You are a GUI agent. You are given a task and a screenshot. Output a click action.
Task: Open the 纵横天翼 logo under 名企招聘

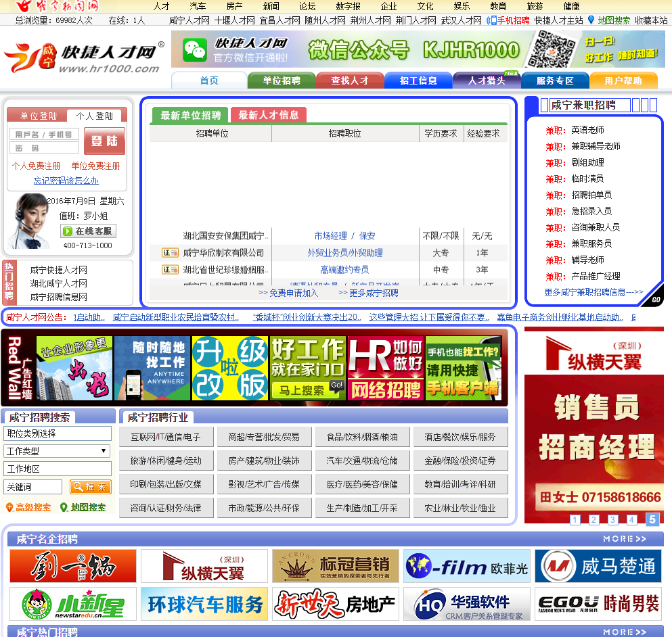point(204,566)
